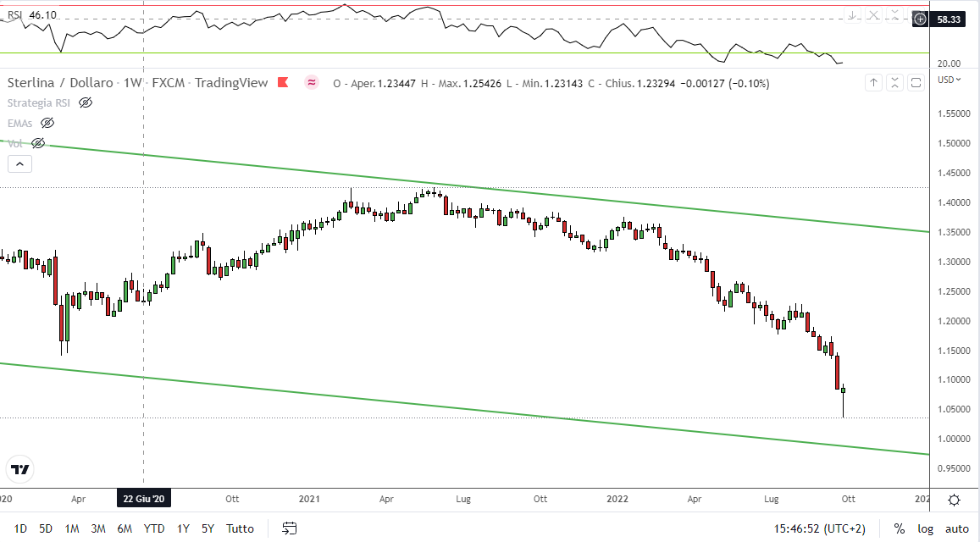
Task: Toggle visibility of EMAs indicator
Action: click(47, 123)
